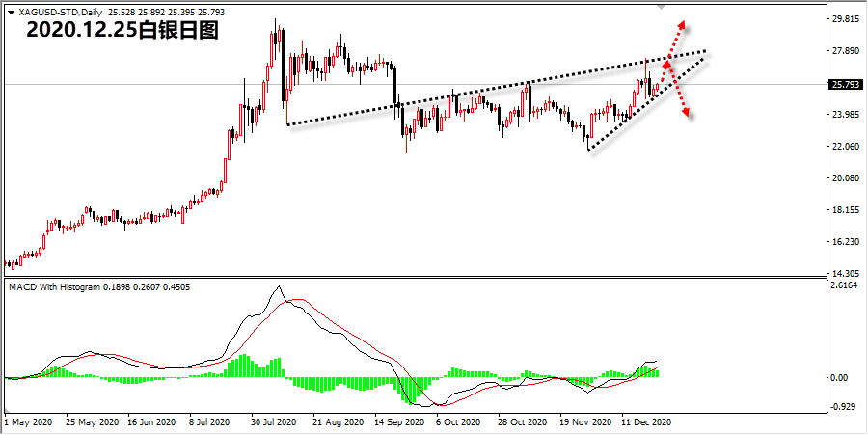Click the 1 May 2020 date label
The height and width of the screenshot is (435, 868).
[x=28, y=422]
